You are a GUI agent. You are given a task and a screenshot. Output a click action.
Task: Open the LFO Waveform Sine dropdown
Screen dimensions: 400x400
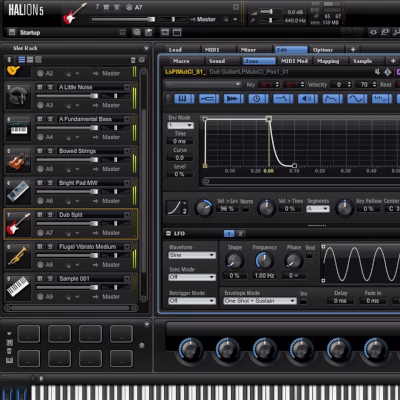coord(192,255)
